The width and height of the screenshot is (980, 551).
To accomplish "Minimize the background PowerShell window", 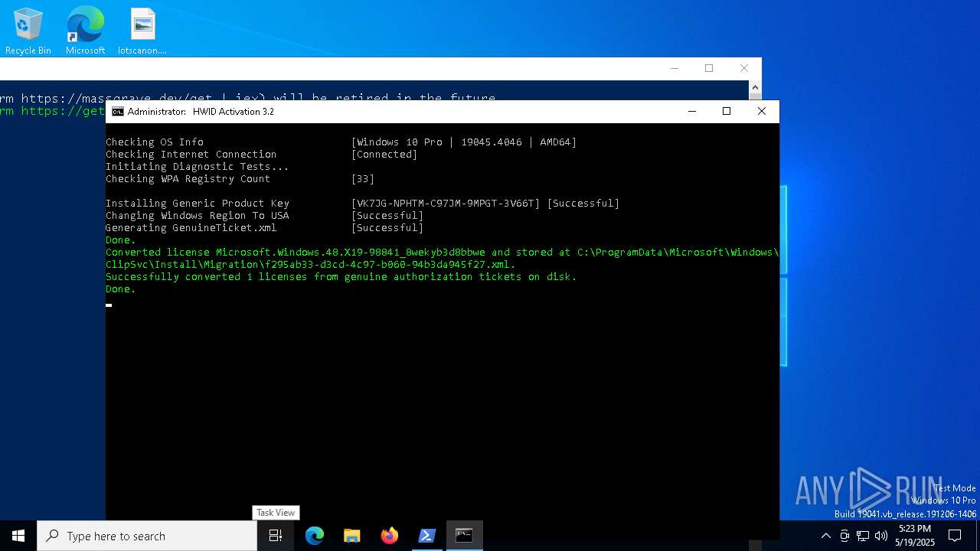I will coord(675,68).
